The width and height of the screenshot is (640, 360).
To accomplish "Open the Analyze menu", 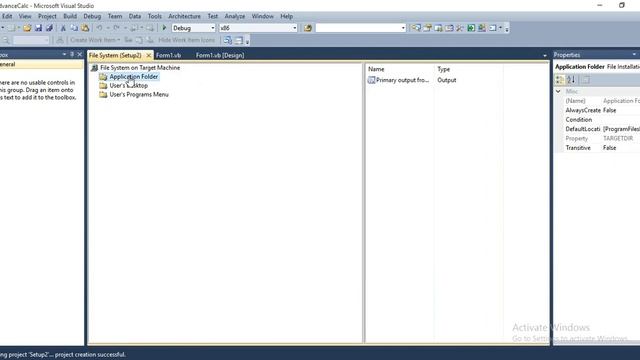I will pyautogui.click(x=235, y=16).
